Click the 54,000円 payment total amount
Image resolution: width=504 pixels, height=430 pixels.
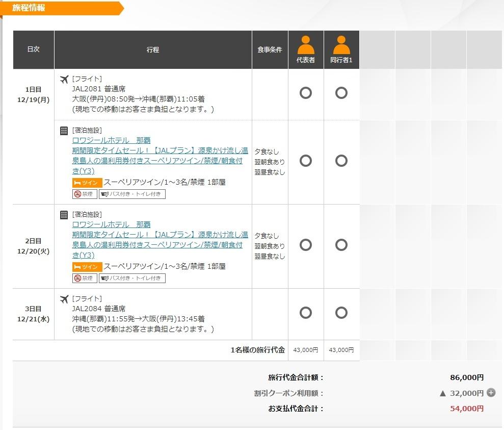point(467,409)
